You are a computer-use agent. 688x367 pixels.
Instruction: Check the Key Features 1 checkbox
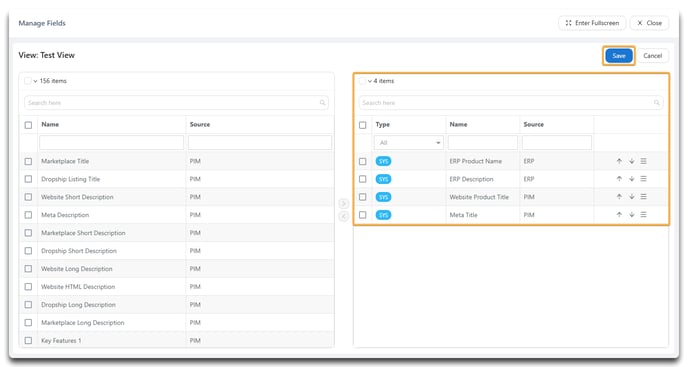click(29, 341)
